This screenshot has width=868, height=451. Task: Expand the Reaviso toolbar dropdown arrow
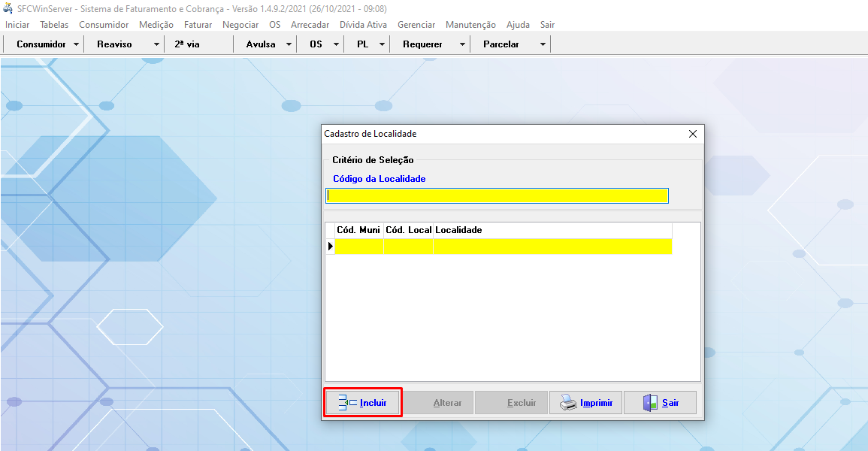[x=156, y=44]
